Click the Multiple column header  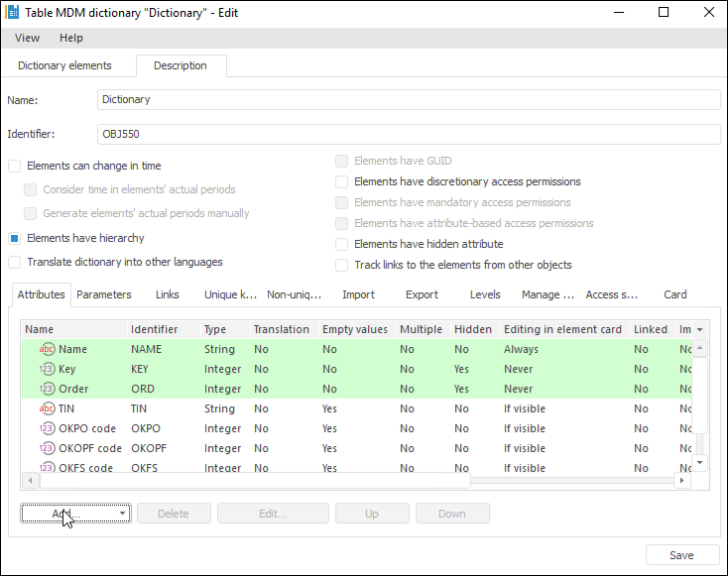[423, 329]
